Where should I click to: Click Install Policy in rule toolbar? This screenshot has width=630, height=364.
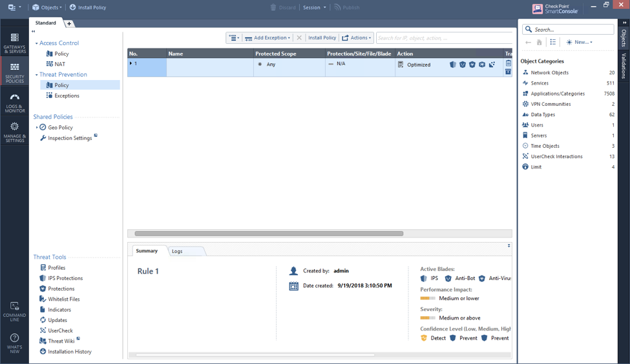(x=322, y=37)
